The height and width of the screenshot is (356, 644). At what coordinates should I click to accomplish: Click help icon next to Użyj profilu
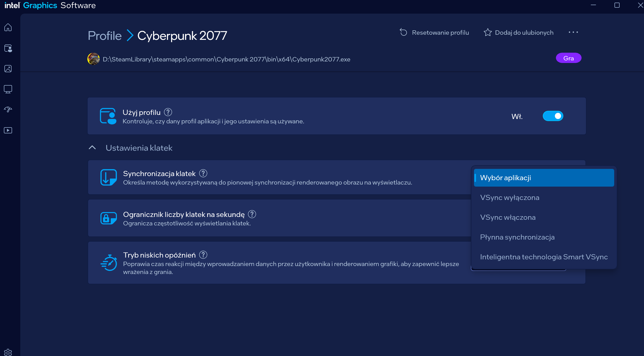point(168,112)
